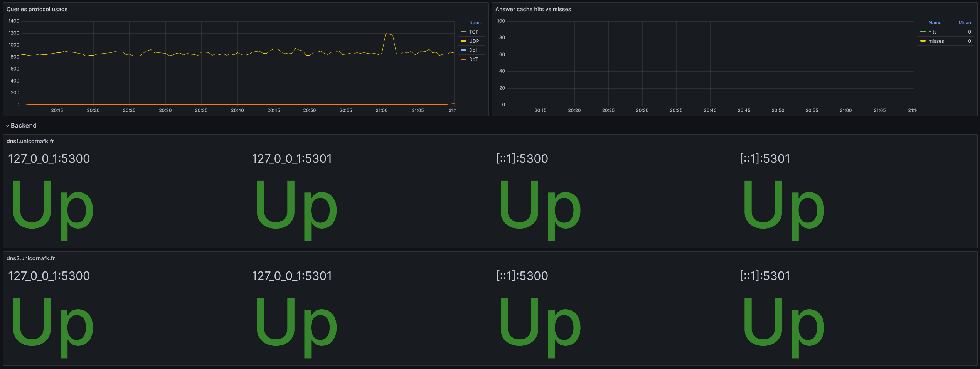Sort protocol legend by Name header
980x369 pixels.
pos(475,23)
